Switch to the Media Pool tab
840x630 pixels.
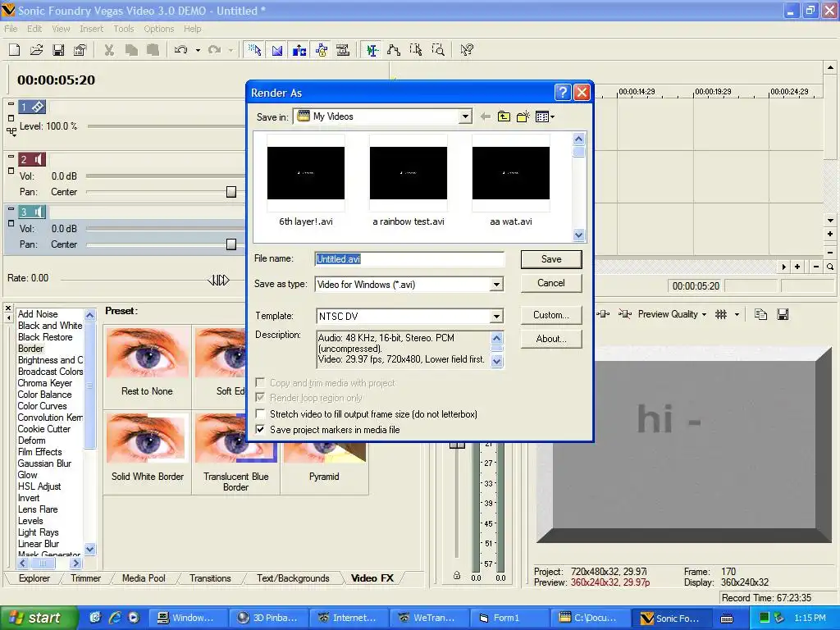pyautogui.click(x=144, y=578)
